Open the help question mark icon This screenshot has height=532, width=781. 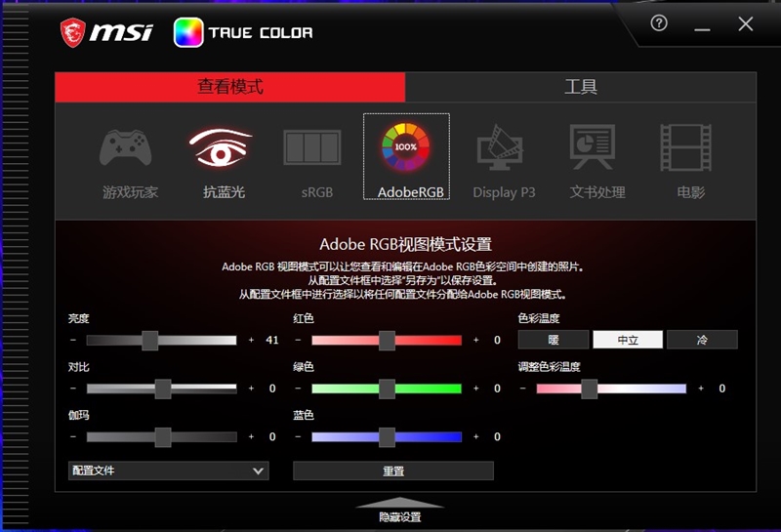click(659, 22)
